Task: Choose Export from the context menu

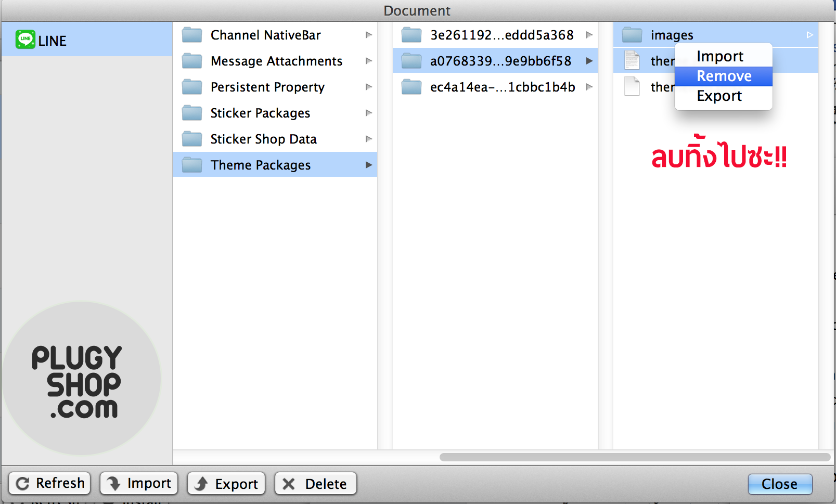Action: point(724,96)
